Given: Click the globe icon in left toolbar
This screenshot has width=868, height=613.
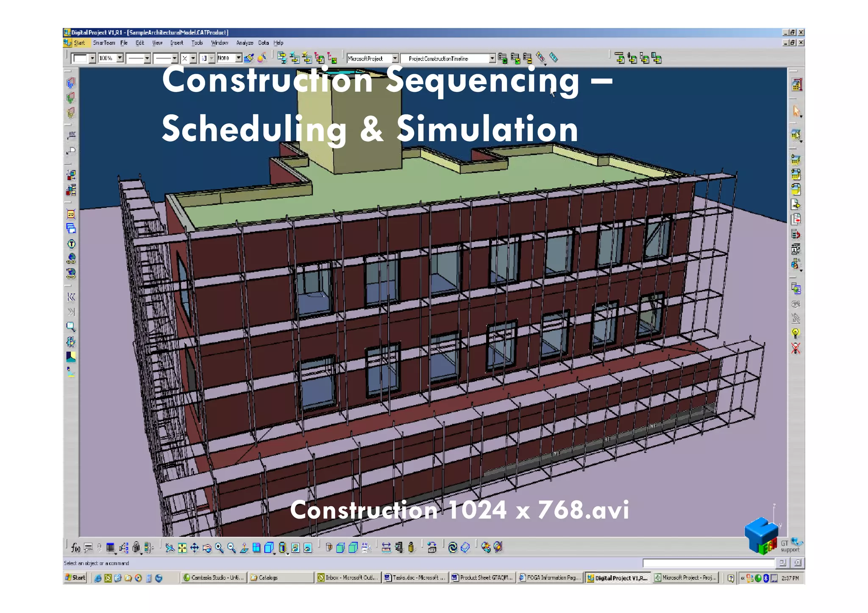Looking at the screenshot, I should point(71,258).
